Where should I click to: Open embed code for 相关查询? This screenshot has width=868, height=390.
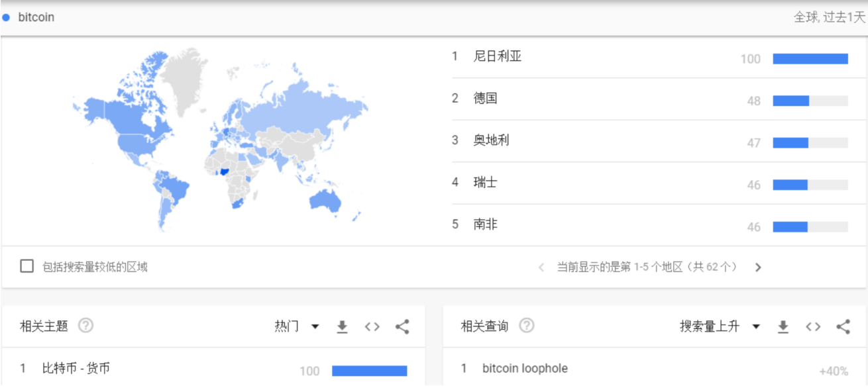[813, 326]
